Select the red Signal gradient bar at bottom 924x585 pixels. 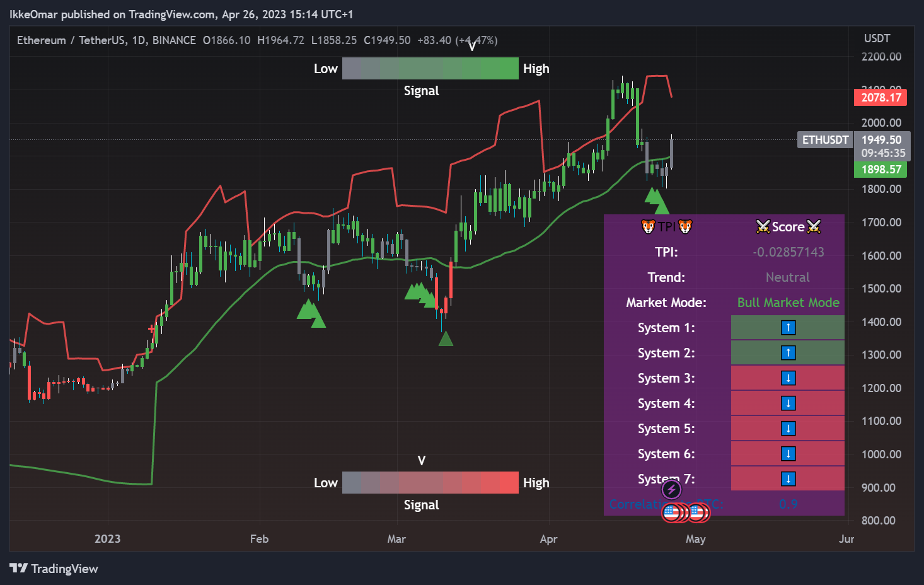[x=430, y=482]
